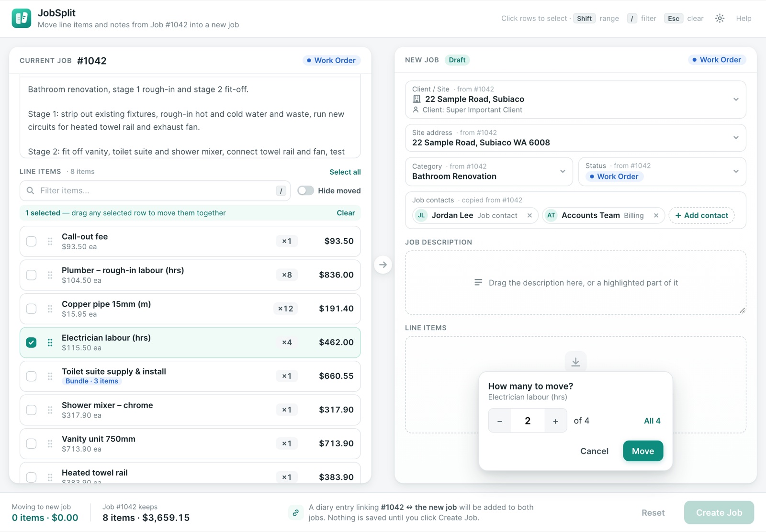This screenshot has width=766, height=532.
Task: Click the Reset button
Action: point(653,513)
